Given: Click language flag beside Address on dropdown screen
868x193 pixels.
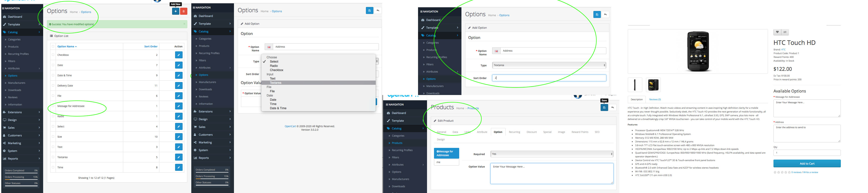Looking at the screenshot, I should pyautogui.click(x=269, y=47).
